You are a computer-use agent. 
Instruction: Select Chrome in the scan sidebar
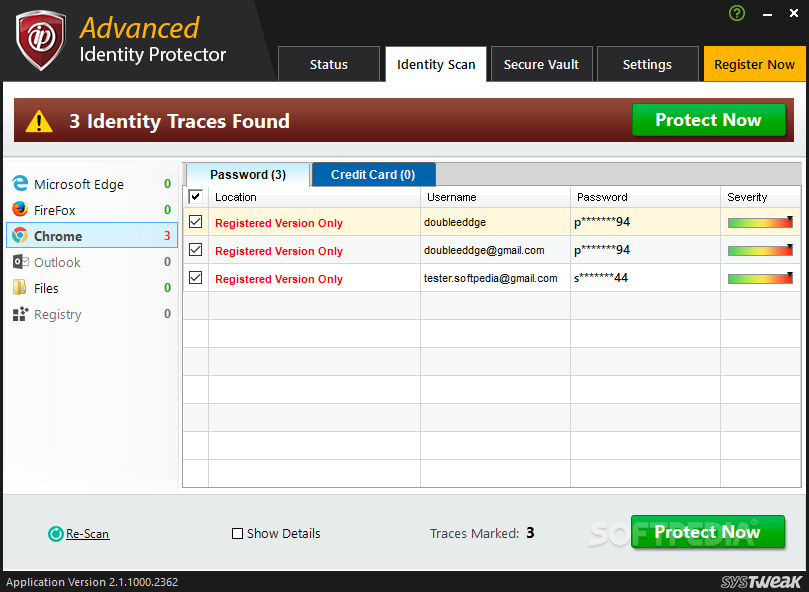click(x=60, y=235)
